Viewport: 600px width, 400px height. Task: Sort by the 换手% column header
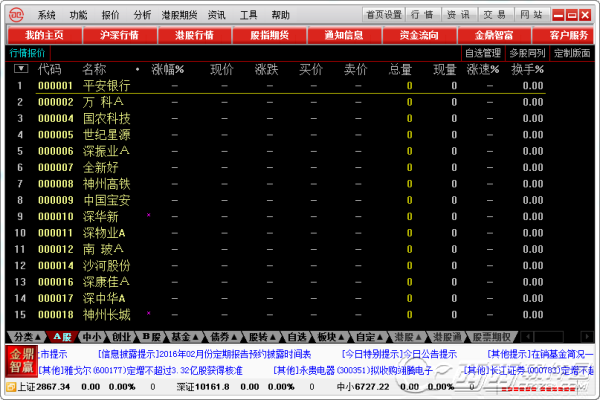point(527,69)
